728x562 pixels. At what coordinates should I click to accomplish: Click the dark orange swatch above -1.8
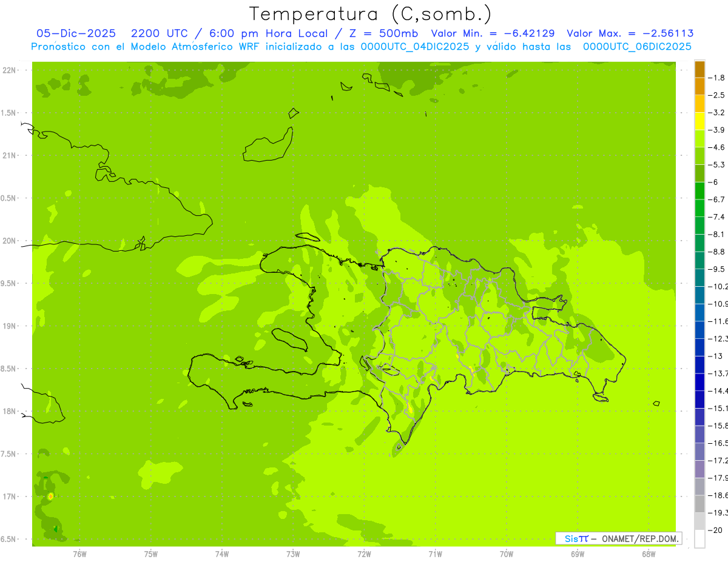(699, 69)
